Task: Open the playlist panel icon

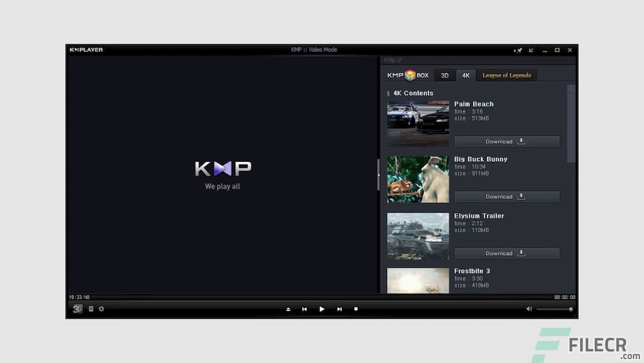Action: [91, 309]
